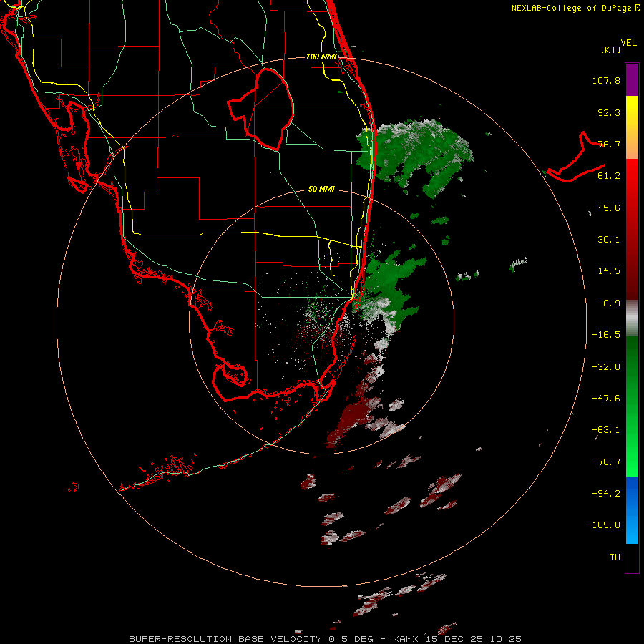This screenshot has height=644, width=644.
Task: Select the -32.0 velocity scale value
Action: tap(606, 367)
